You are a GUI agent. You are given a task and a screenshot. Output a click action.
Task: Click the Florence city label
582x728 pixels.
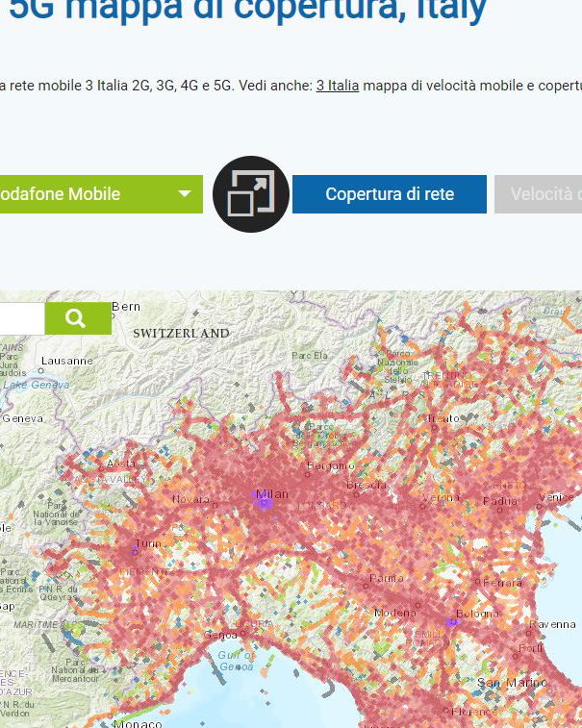(x=473, y=712)
